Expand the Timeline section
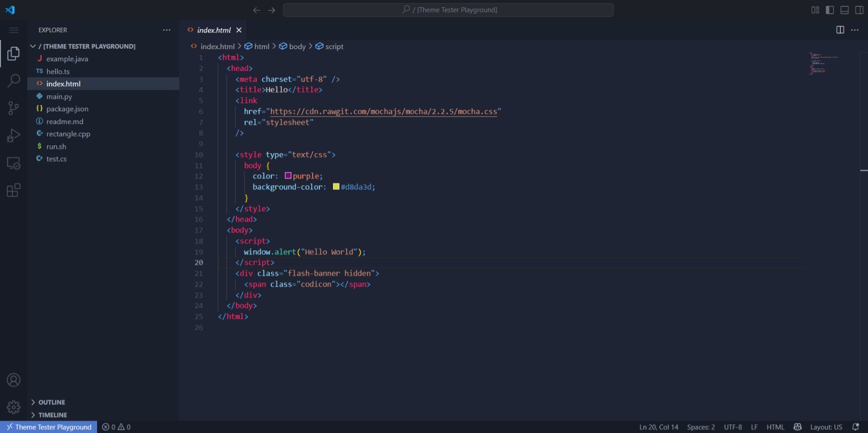The height and width of the screenshot is (433, 868). (x=103, y=415)
